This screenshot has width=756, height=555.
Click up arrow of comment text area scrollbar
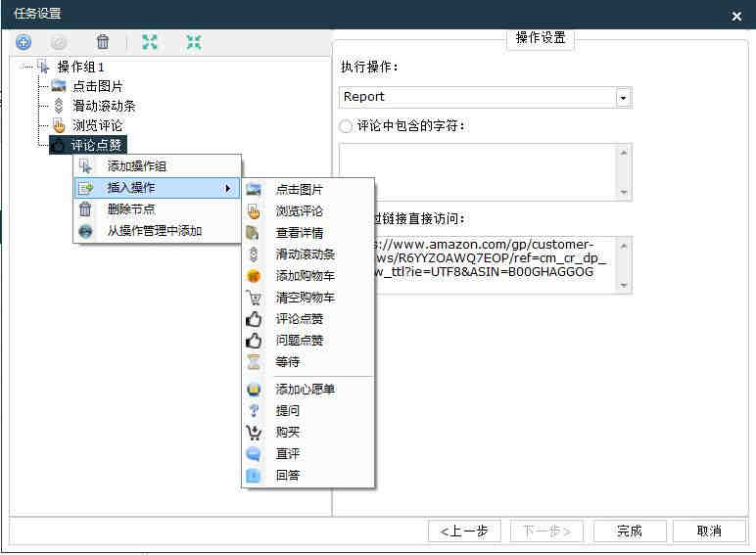(624, 153)
